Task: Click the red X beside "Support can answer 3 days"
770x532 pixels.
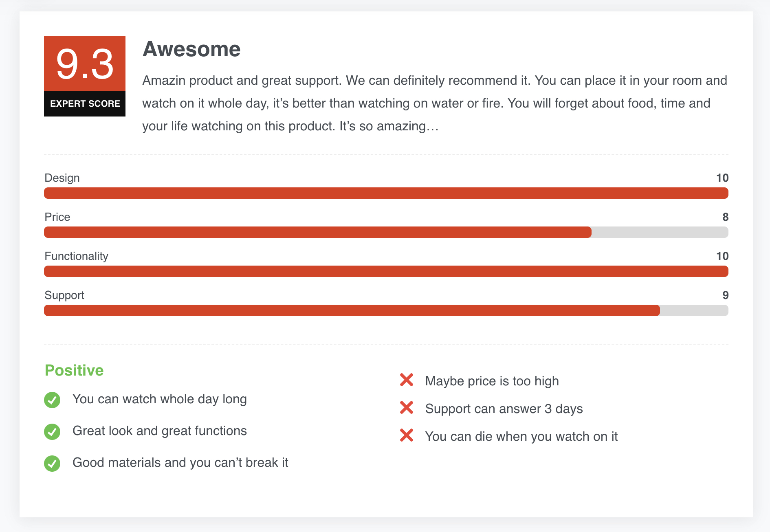Action: pyautogui.click(x=407, y=408)
